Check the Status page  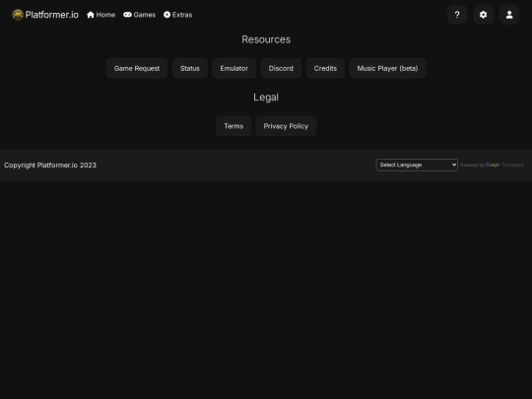(190, 68)
